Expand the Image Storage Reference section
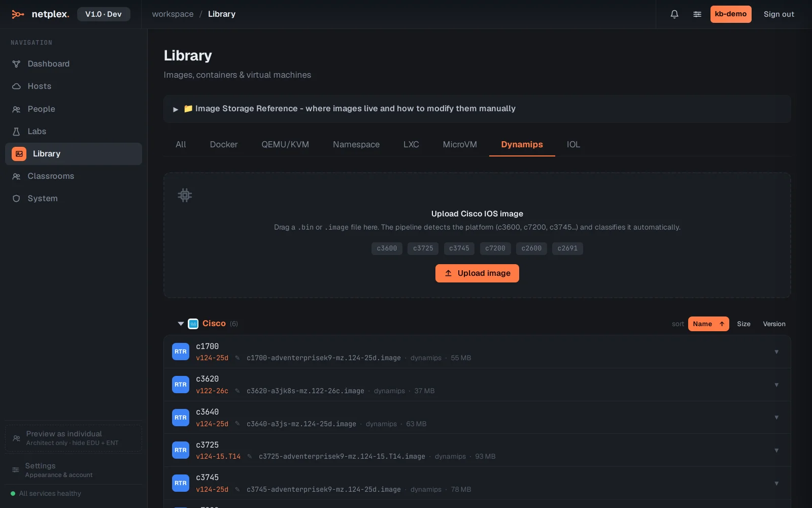The height and width of the screenshot is (508, 812). coord(477,109)
